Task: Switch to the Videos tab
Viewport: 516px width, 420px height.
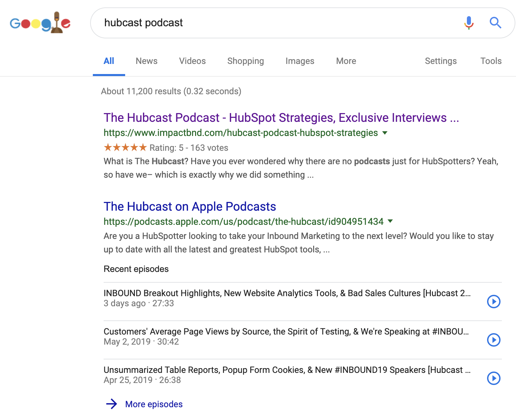Action: (x=192, y=61)
